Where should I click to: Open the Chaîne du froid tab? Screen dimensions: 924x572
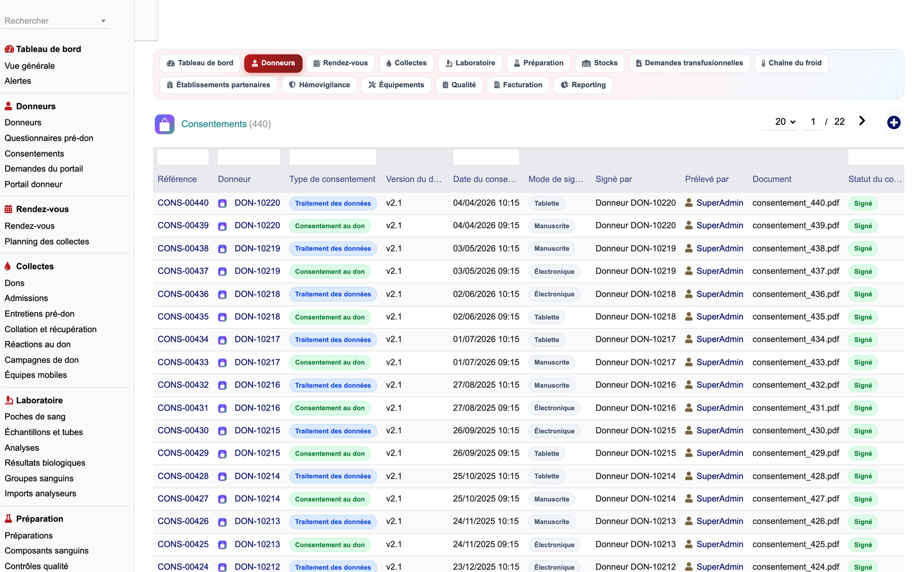click(791, 63)
